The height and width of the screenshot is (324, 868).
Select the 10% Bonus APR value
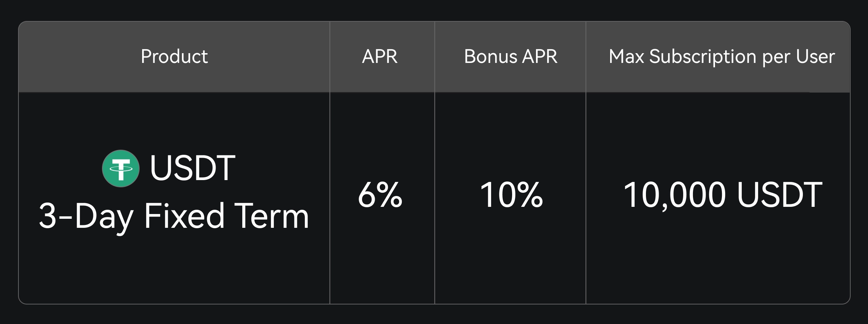(511, 195)
